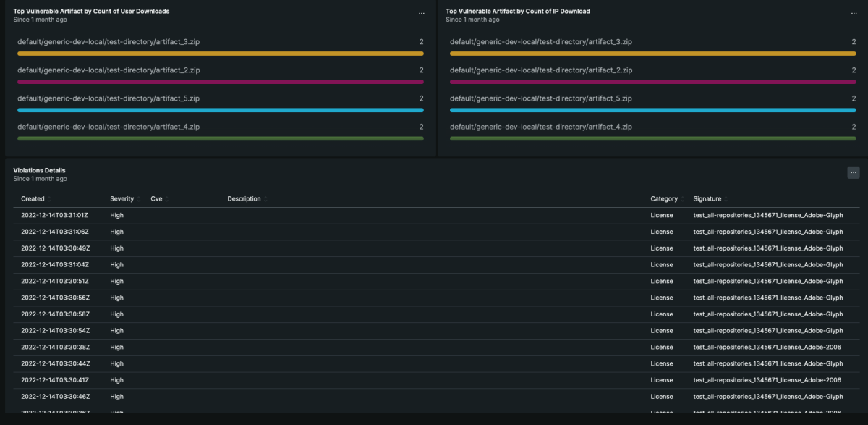Image resolution: width=868 pixels, height=425 pixels.
Task: Click sort icon beside Description header
Action: tap(265, 199)
